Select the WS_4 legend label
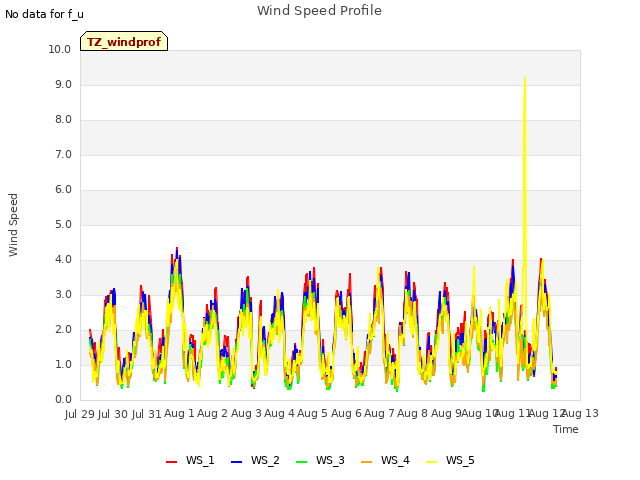The height and width of the screenshot is (480, 640). point(395,460)
